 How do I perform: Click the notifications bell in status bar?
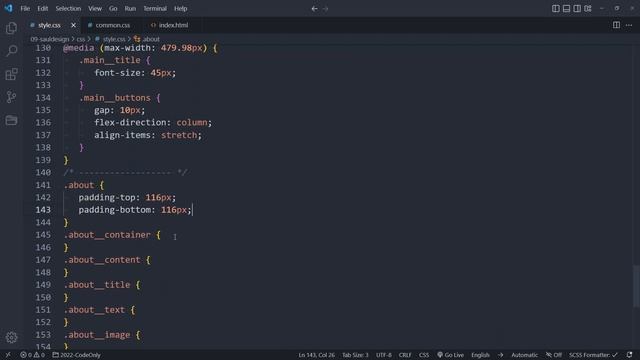coord(629,355)
